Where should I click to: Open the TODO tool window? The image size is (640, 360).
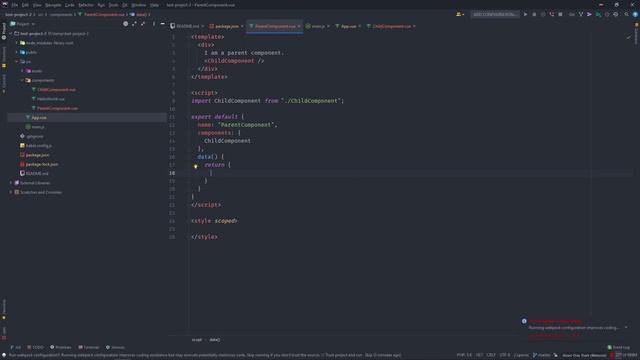click(x=35, y=347)
